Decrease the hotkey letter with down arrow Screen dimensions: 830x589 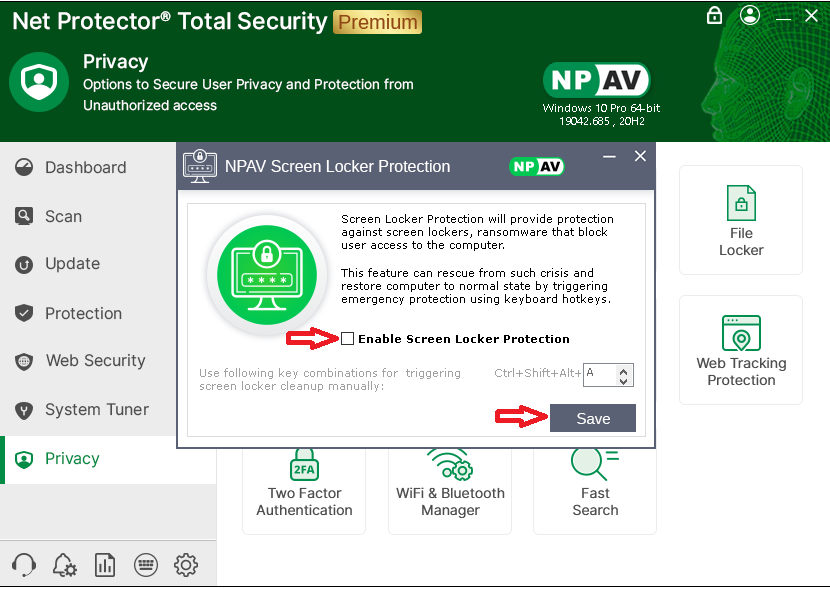click(624, 381)
